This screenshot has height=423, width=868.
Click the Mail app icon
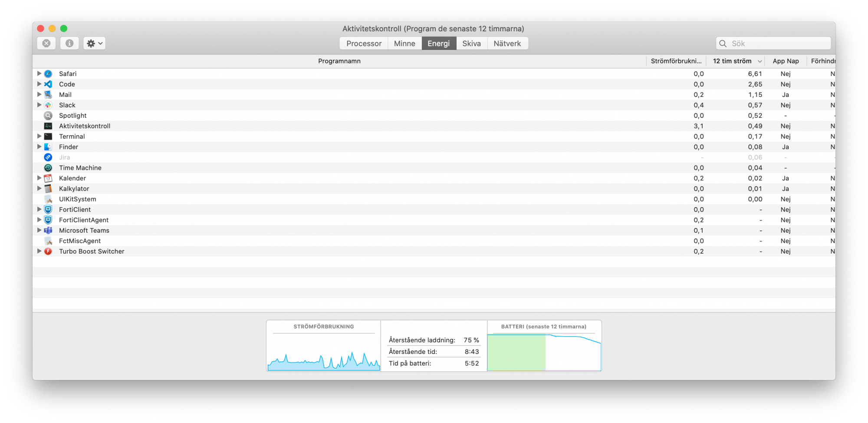coord(48,95)
